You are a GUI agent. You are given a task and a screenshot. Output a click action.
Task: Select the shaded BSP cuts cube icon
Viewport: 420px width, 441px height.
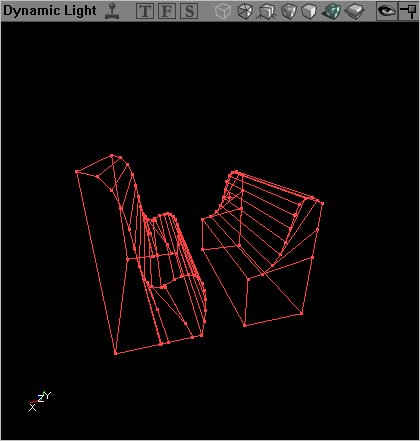289,11
